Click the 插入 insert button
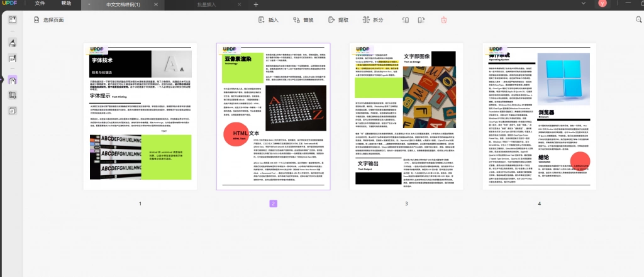Screen dimensions: 644x277 268,19
